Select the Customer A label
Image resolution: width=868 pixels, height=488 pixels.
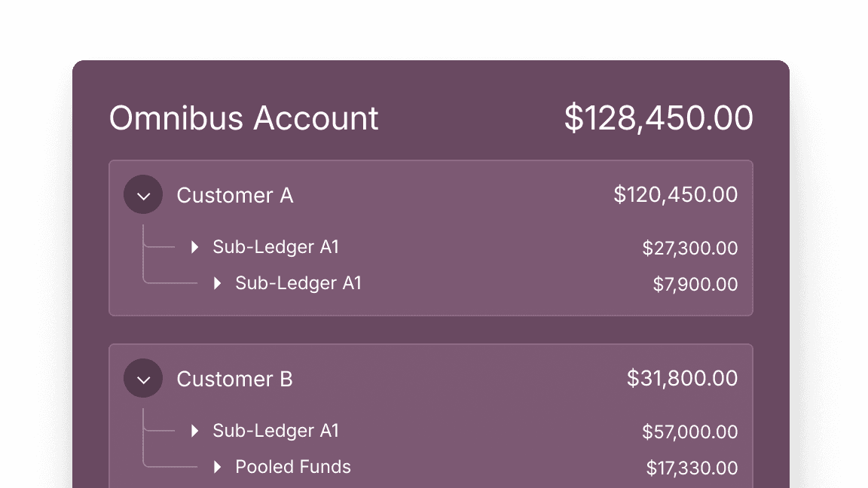click(234, 195)
